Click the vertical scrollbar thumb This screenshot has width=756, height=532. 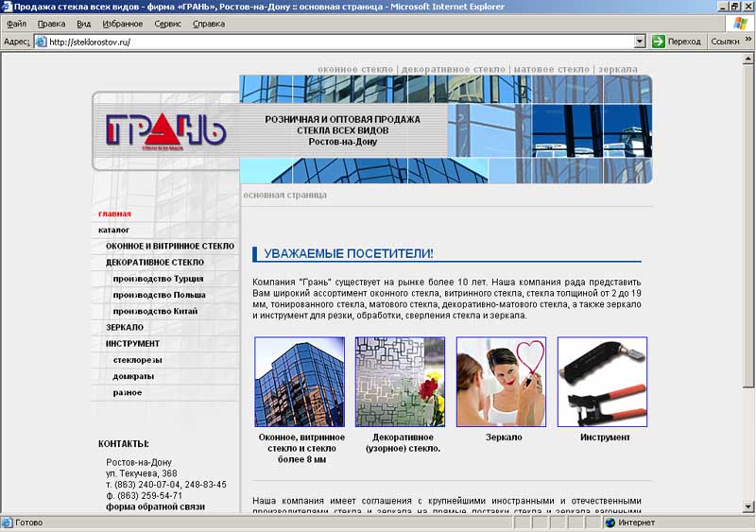click(x=748, y=225)
